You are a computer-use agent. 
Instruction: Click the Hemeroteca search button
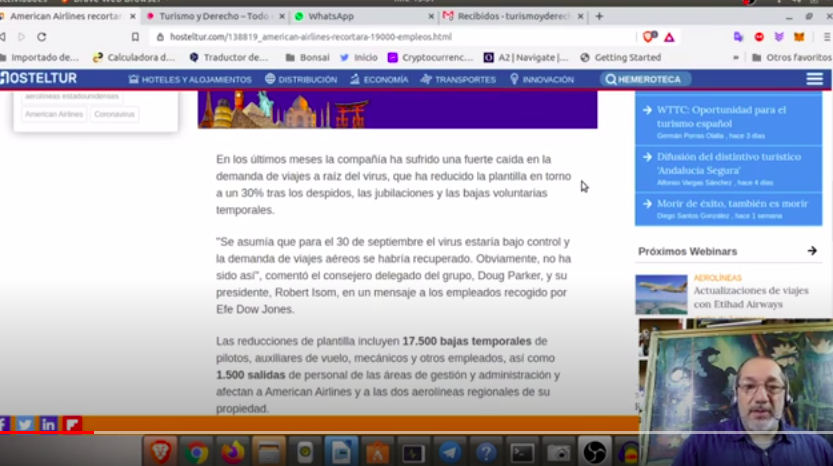pyautogui.click(x=645, y=80)
